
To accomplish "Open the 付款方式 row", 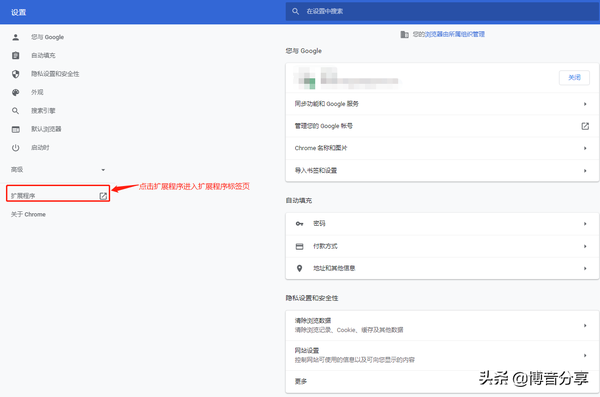I will tap(442, 246).
